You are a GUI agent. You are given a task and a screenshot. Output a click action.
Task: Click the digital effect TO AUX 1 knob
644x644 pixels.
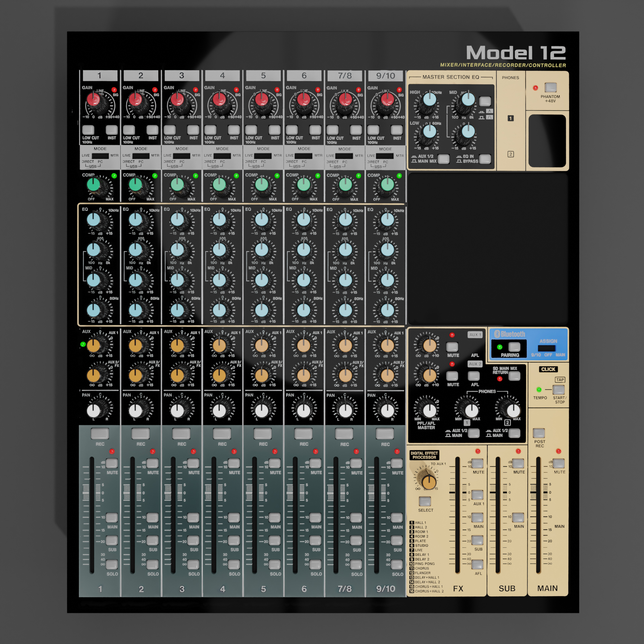(x=429, y=482)
